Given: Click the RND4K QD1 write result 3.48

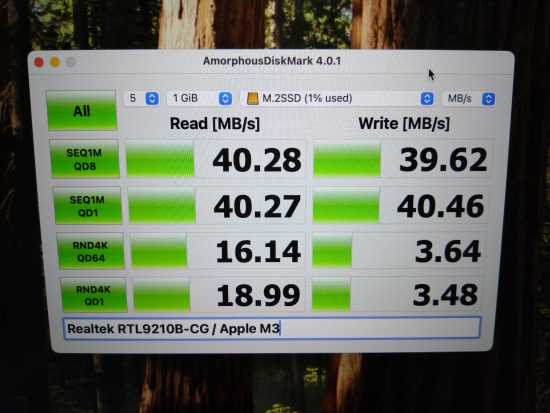Looking at the screenshot, I should [445, 295].
